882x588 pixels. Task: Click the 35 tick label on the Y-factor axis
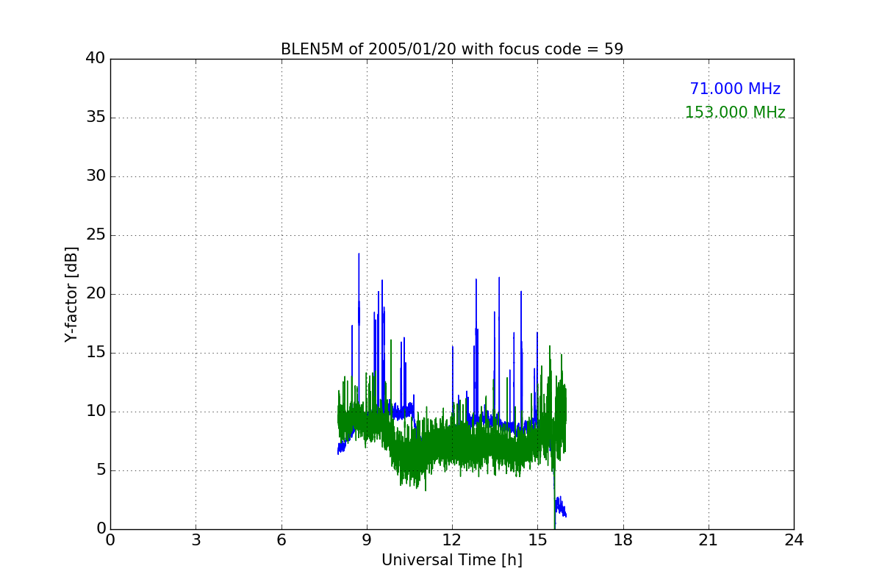pyautogui.click(x=95, y=118)
